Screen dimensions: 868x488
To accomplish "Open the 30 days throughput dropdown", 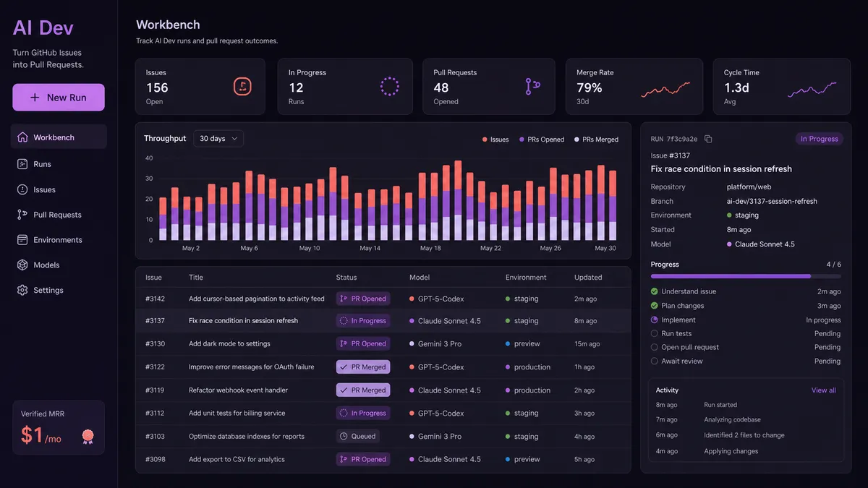I will [218, 139].
